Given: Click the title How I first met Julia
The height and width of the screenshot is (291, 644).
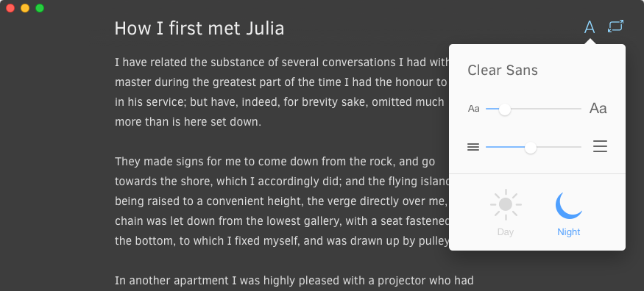Looking at the screenshot, I should tap(199, 28).
